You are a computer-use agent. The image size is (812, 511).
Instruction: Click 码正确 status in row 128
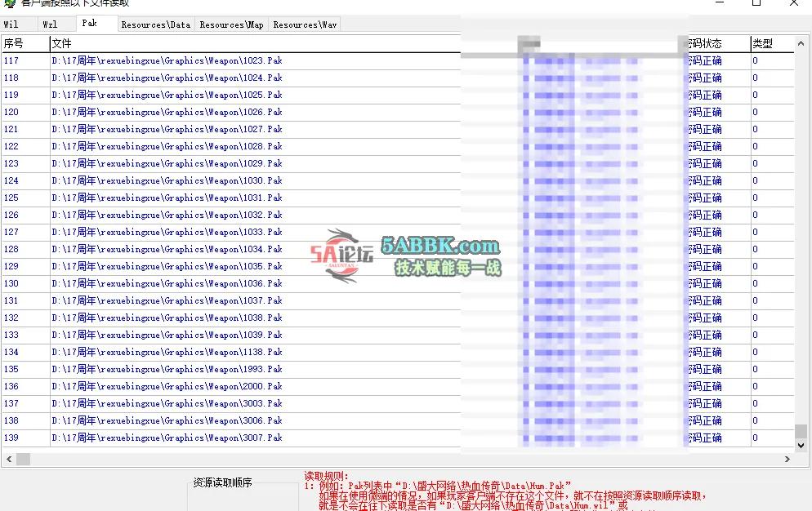tap(705, 249)
